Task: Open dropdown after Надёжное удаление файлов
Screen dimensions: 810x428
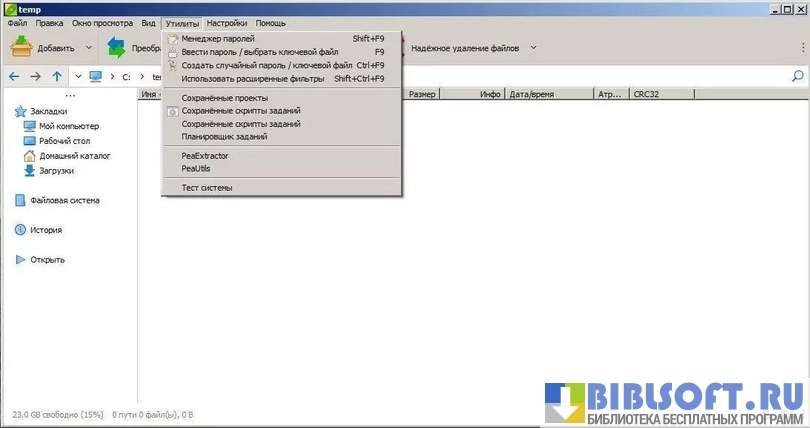Action: pyautogui.click(x=533, y=47)
